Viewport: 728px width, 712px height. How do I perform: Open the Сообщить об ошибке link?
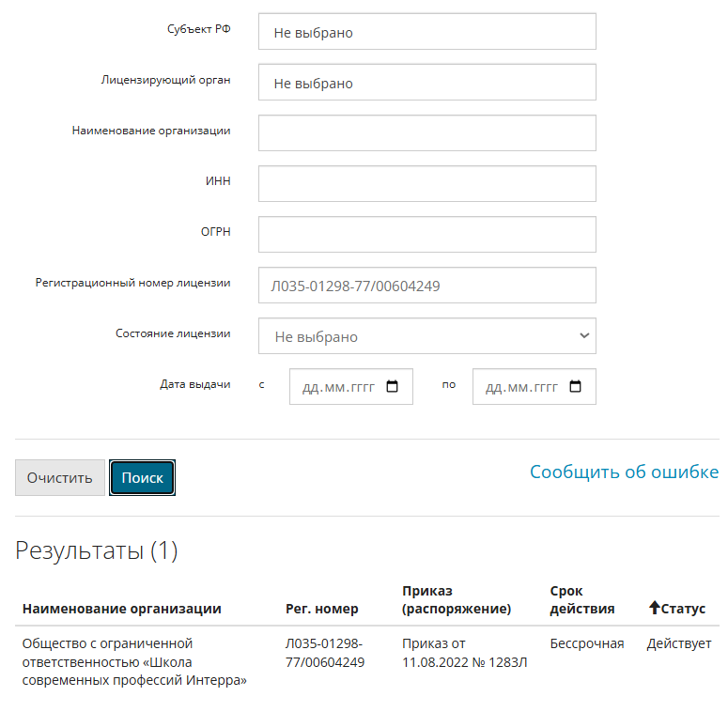pos(624,472)
